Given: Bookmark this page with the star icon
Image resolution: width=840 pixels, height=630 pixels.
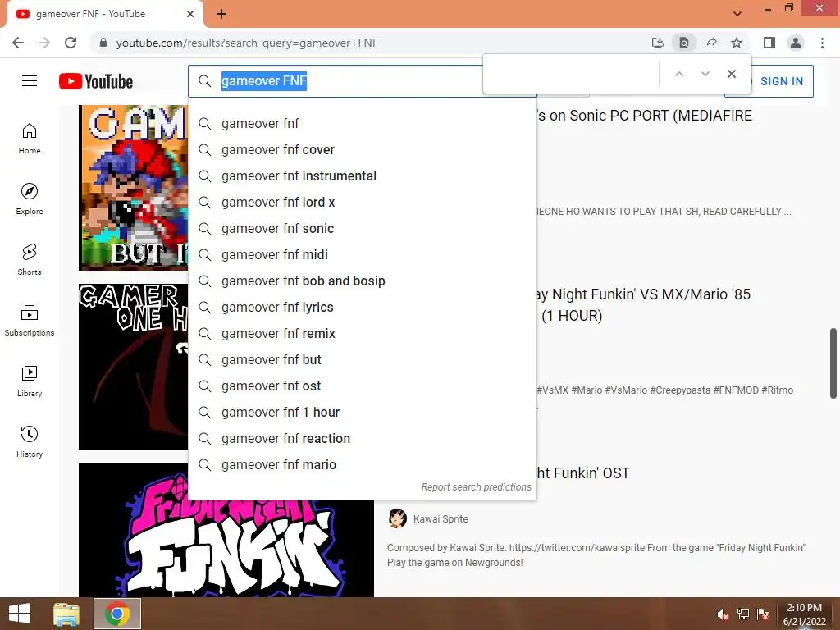Looking at the screenshot, I should 737,43.
